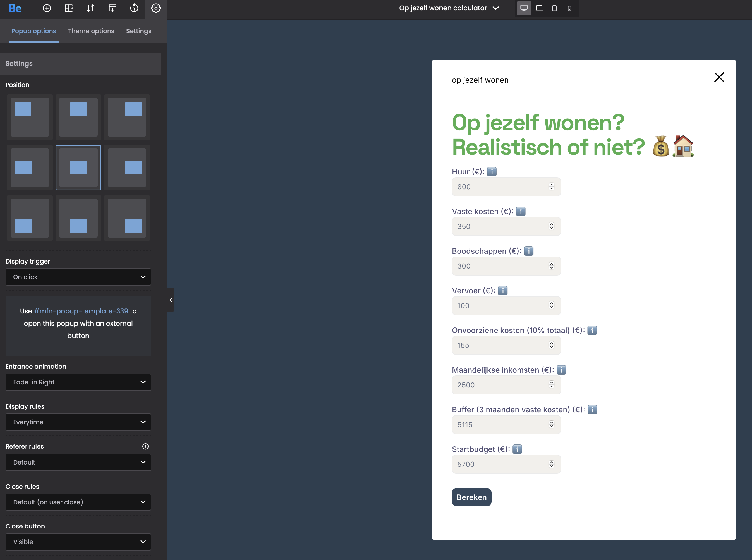Open the Referer rules dropdown
This screenshot has height=560, width=752.
tap(78, 462)
